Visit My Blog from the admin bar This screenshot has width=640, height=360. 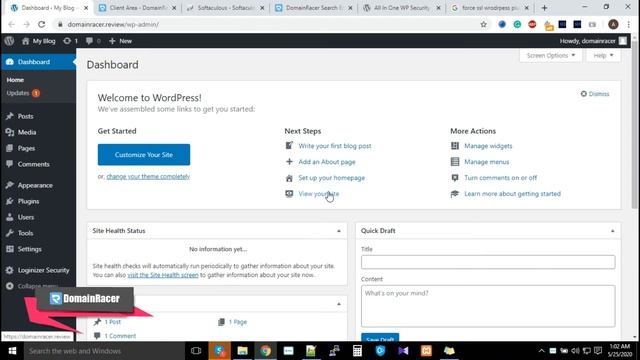(39, 41)
